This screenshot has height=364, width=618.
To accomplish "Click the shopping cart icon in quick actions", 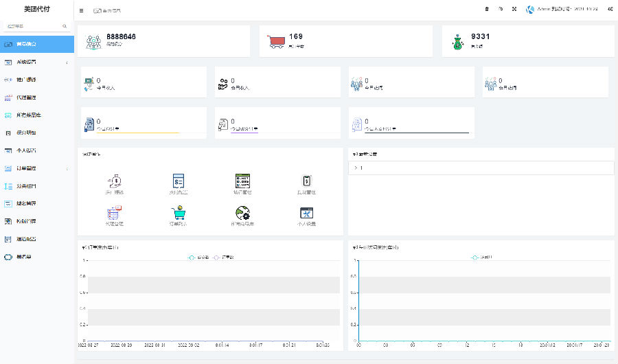I will (x=179, y=213).
